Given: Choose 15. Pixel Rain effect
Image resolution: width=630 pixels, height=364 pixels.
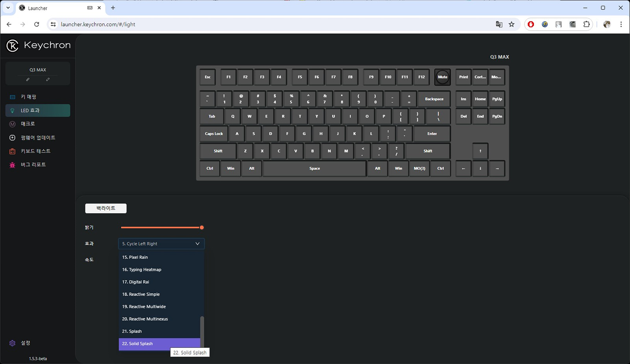Looking at the screenshot, I should (159, 257).
